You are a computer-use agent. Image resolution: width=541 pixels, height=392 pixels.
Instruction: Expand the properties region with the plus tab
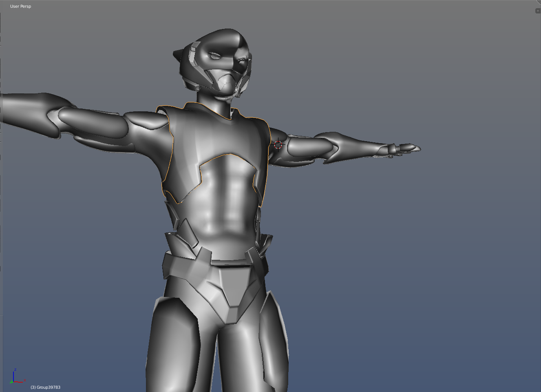(538, 11)
